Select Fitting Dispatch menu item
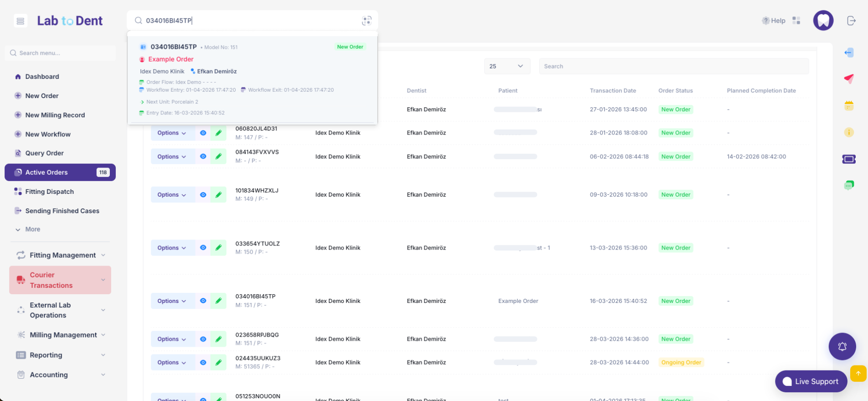The image size is (868, 401). pyautogui.click(x=49, y=192)
